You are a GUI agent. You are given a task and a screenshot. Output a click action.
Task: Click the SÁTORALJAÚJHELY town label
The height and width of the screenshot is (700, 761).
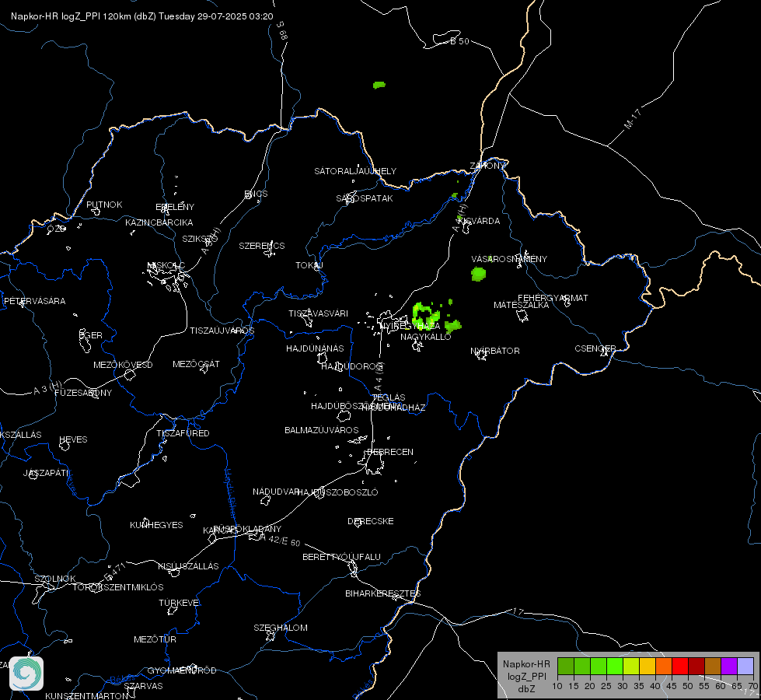click(x=355, y=171)
